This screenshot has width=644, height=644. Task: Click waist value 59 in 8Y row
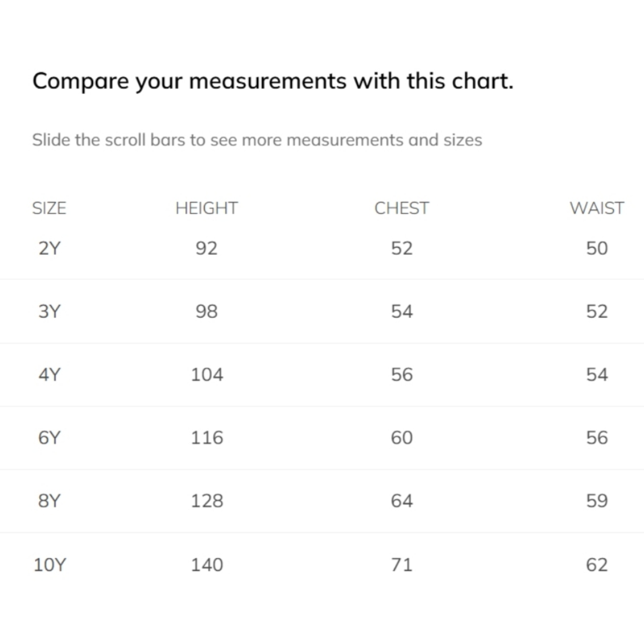pyautogui.click(x=597, y=501)
